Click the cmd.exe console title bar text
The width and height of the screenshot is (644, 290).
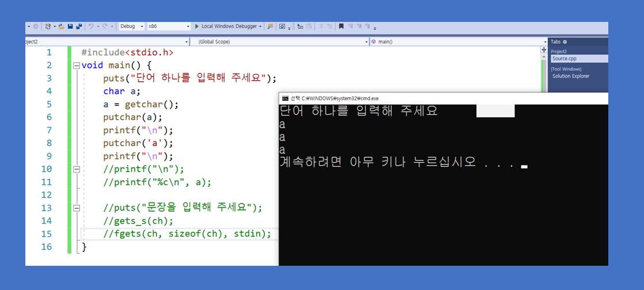(334, 99)
